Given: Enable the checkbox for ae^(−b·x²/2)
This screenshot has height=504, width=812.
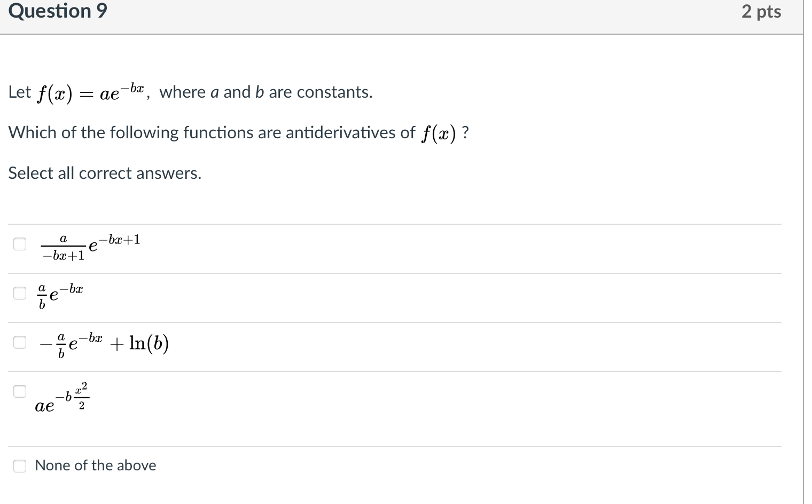Looking at the screenshot, I should tap(20, 391).
